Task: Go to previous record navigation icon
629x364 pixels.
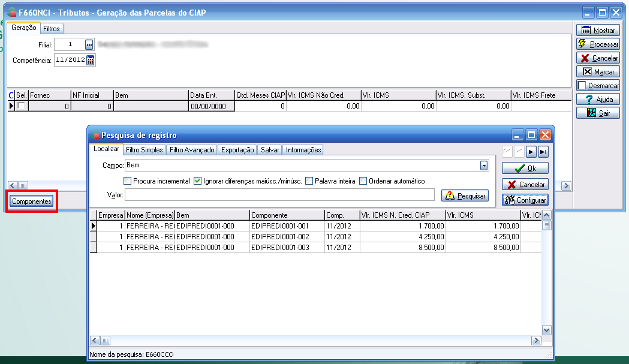Action: [519, 152]
